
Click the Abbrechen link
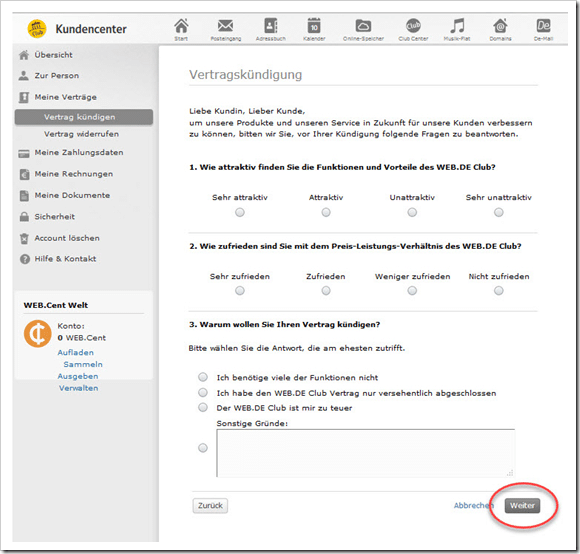(473, 506)
